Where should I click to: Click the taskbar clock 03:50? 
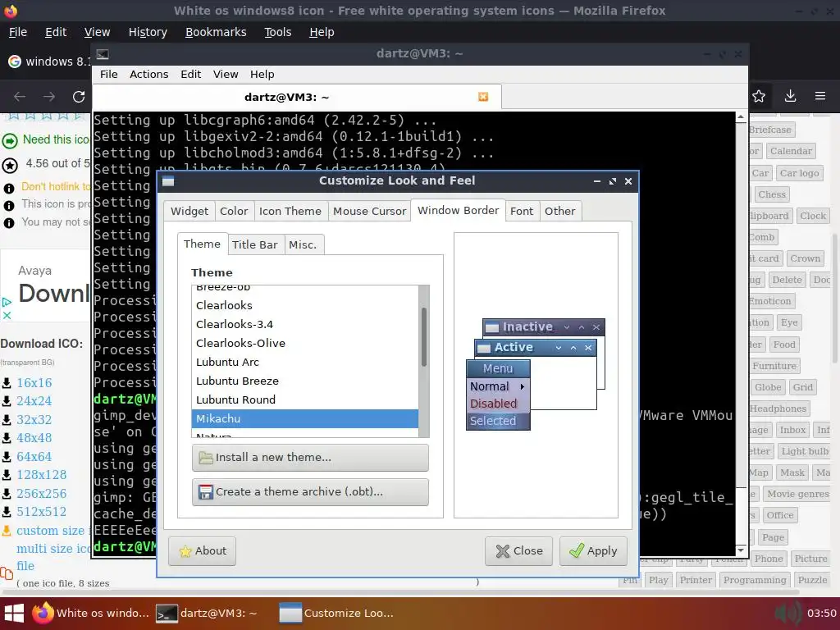(821, 613)
